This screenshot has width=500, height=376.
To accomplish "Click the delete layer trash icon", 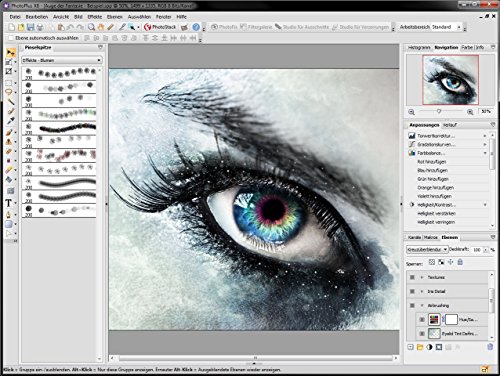I will (x=490, y=347).
